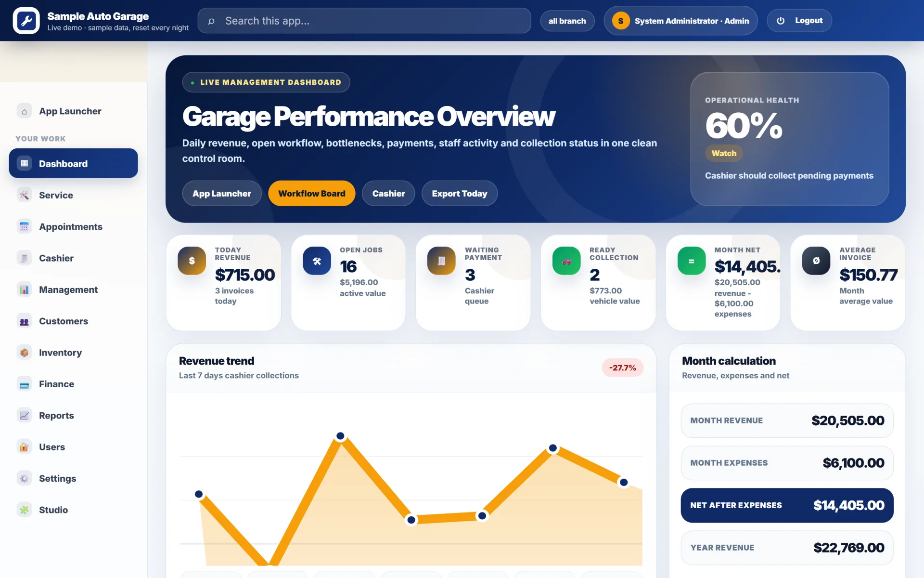Select Inventory from the sidebar menu
This screenshot has height=578, width=924.
pos(73,353)
